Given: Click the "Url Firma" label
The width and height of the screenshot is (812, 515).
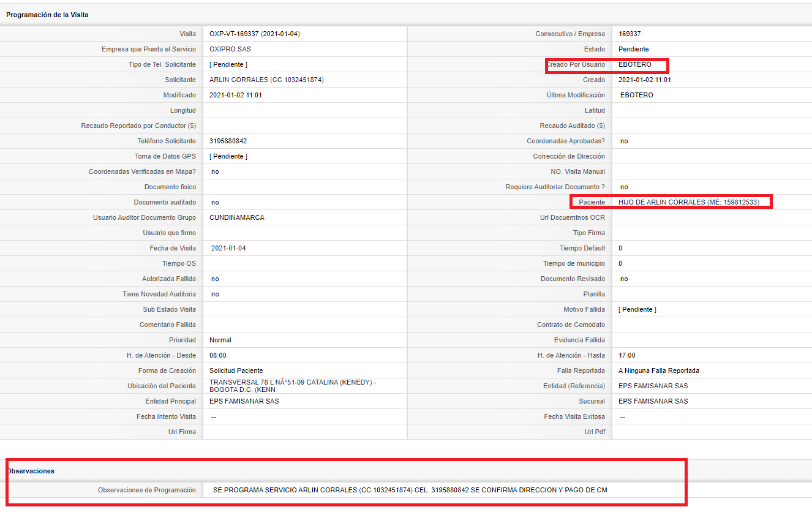Looking at the screenshot, I should [182, 432].
